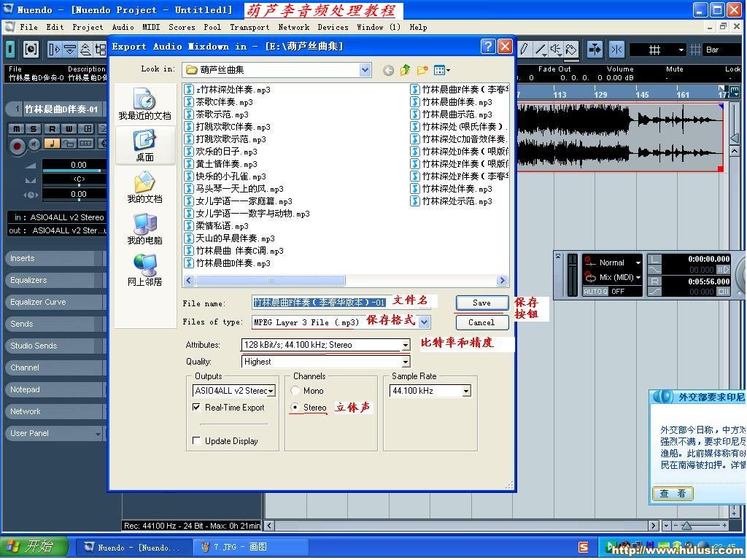747x560 pixels.
Task: Click the Cancel button
Action: click(x=482, y=322)
